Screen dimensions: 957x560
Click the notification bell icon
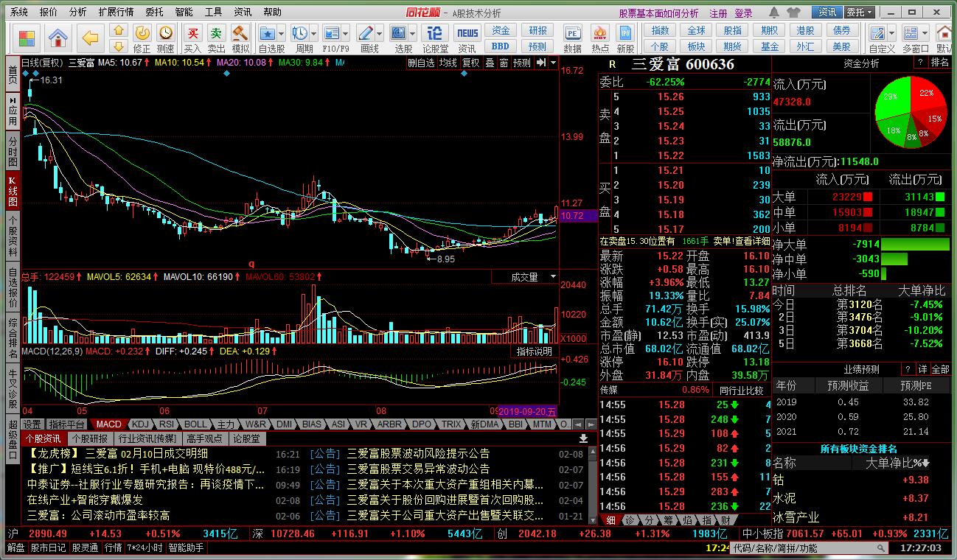pyautogui.click(x=773, y=13)
